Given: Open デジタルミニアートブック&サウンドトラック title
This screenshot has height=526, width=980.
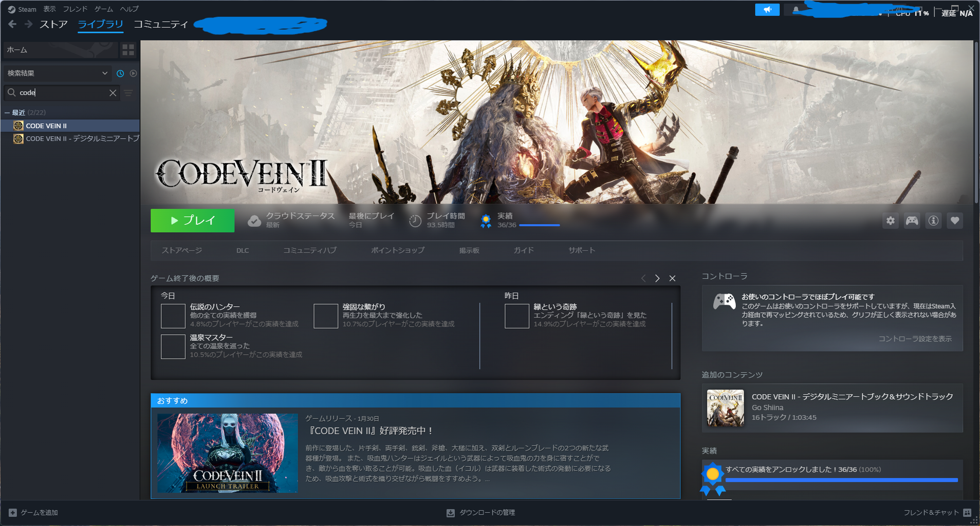Looking at the screenshot, I should [852, 397].
